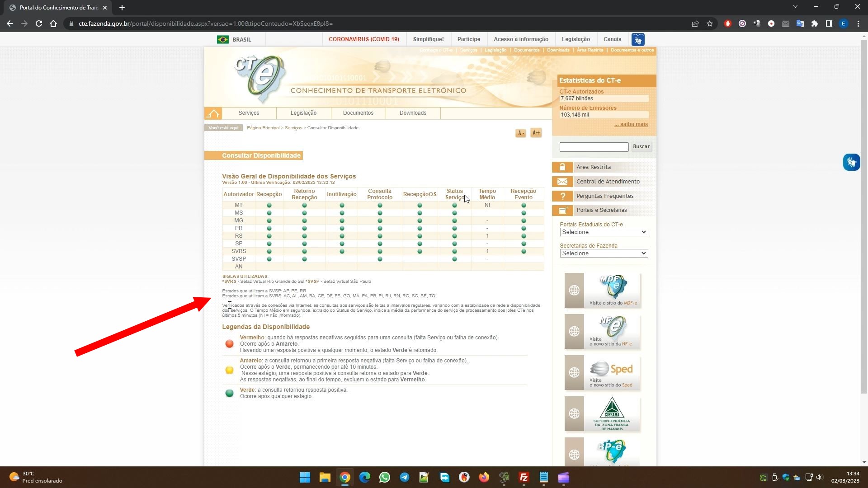Click Página Principal breadcrumb link
The width and height of the screenshot is (868, 488).
point(263,128)
